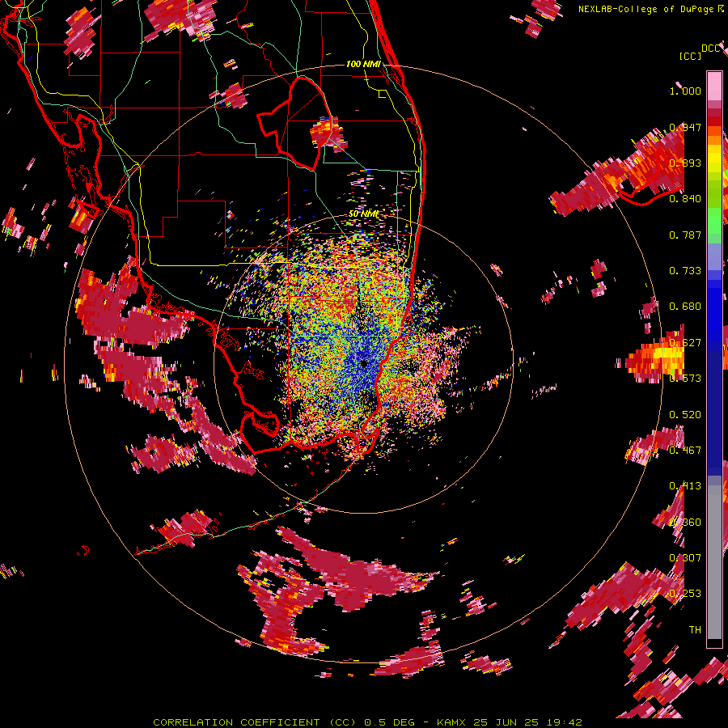Click the 0.733 scale value
Viewport: 728px width, 728px height.
pos(685,271)
